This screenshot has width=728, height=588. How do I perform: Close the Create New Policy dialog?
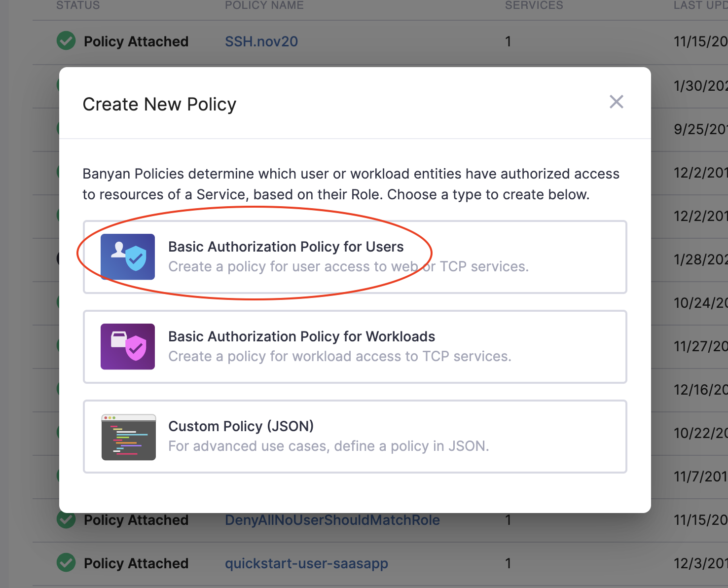pyautogui.click(x=616, y=102)
